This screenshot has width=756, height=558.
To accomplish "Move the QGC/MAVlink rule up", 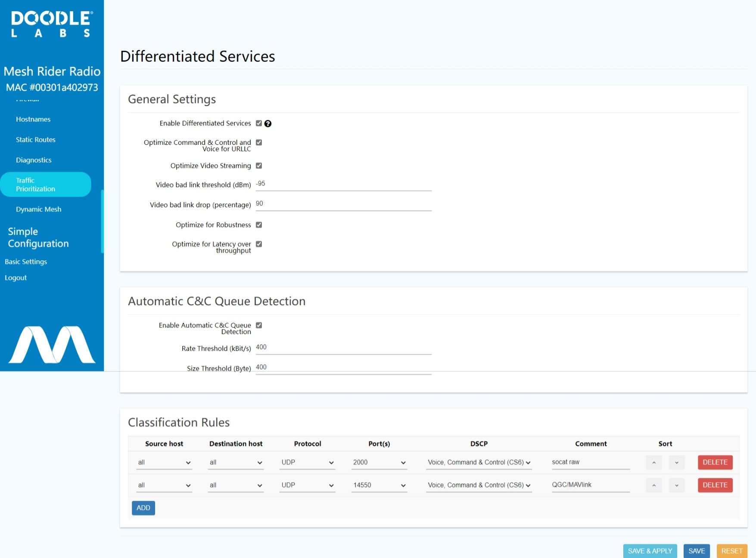I will pyautogui.click(x=654, y=485).
